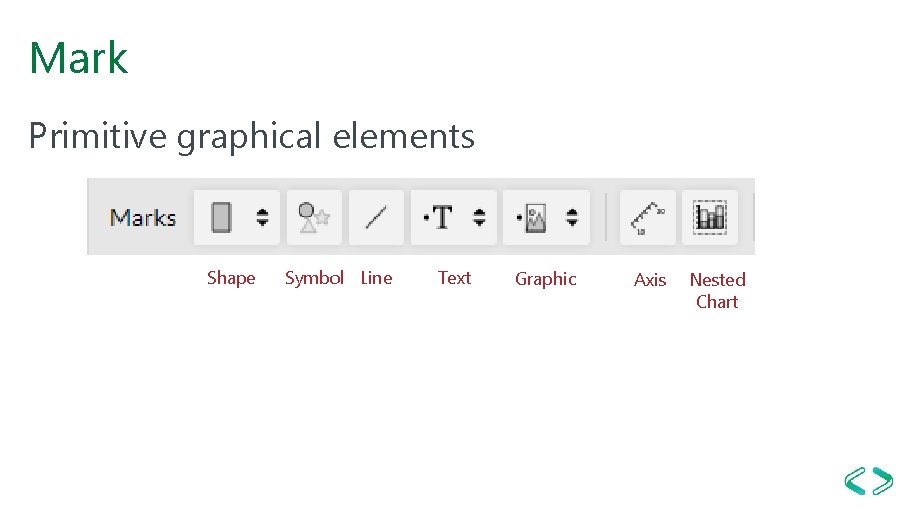Open the Shape mark type dropdown arrows

262,217
